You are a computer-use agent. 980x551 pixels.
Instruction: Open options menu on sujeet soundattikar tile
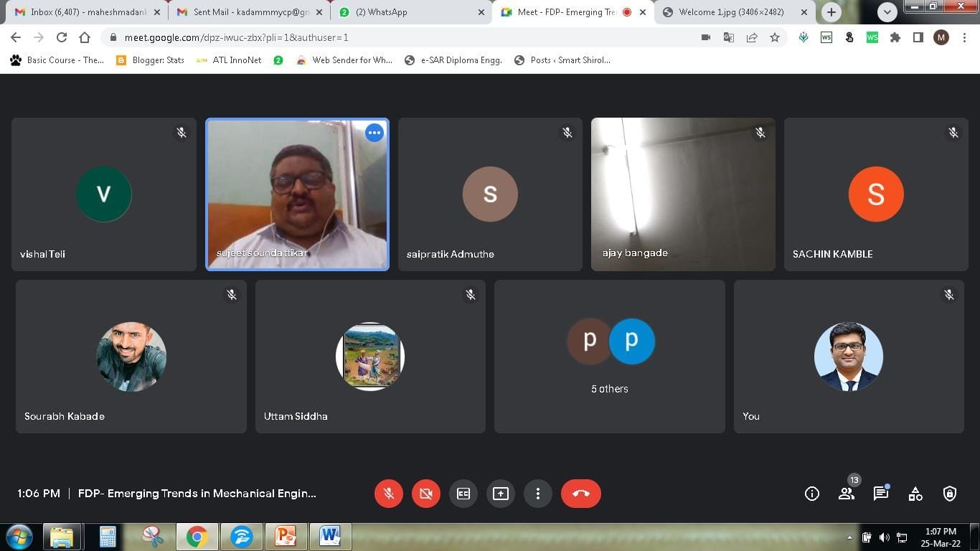tap(374, 133)
